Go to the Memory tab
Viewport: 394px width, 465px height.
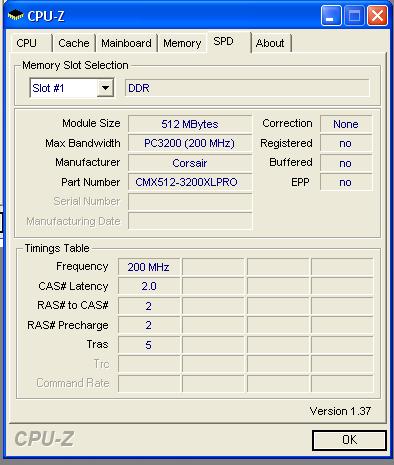182,43
